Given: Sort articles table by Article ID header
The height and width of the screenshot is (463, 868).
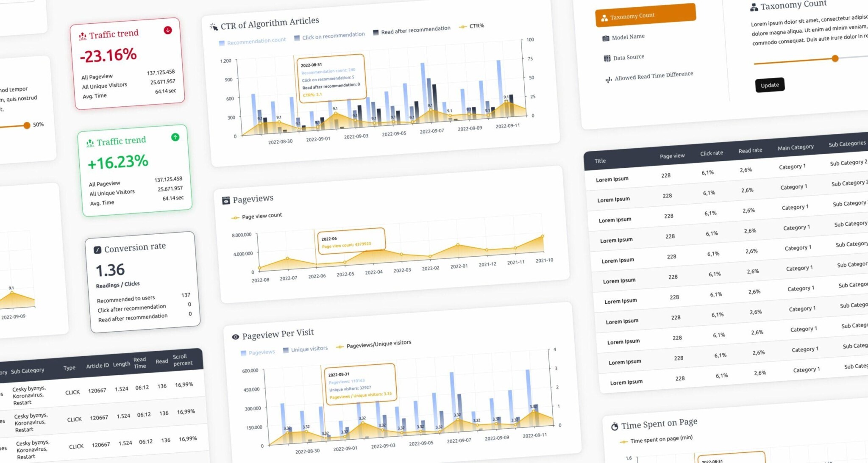Looking at the screenshot, I should click(97, 366).
